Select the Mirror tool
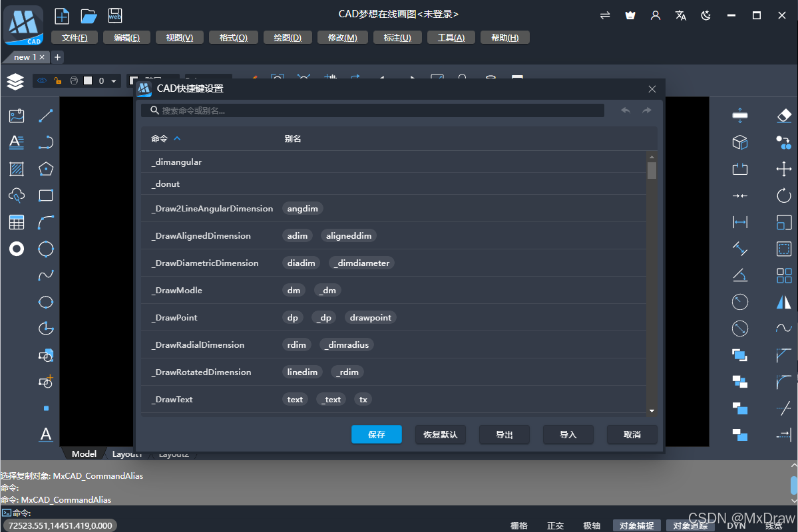This screenshot has width=798, height=532. point(784,302)
